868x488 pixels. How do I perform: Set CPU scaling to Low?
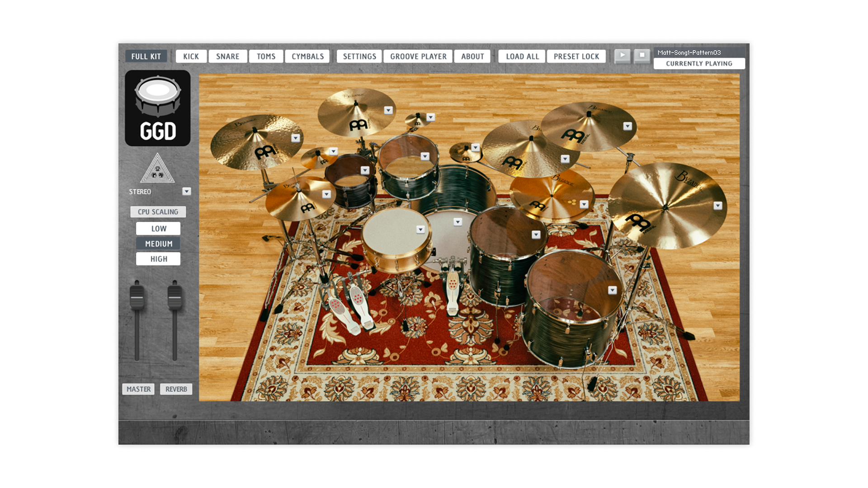coord(158,229)
